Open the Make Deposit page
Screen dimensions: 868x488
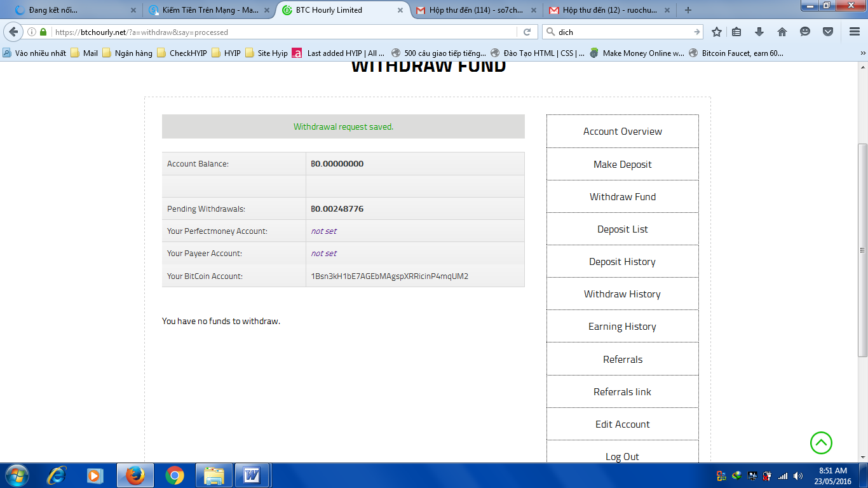coord(623,165)
